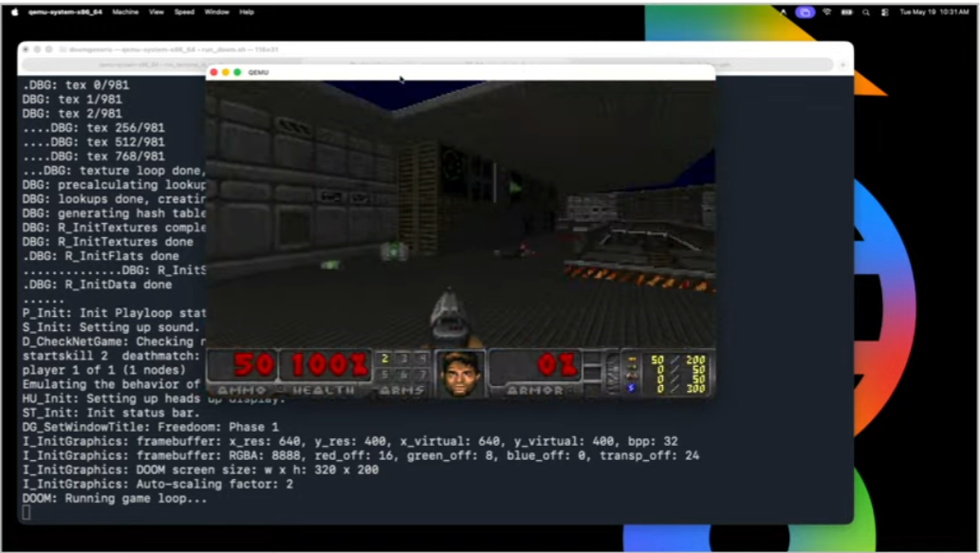Click the marine face in Doom status bar

[x=460, y=374]
